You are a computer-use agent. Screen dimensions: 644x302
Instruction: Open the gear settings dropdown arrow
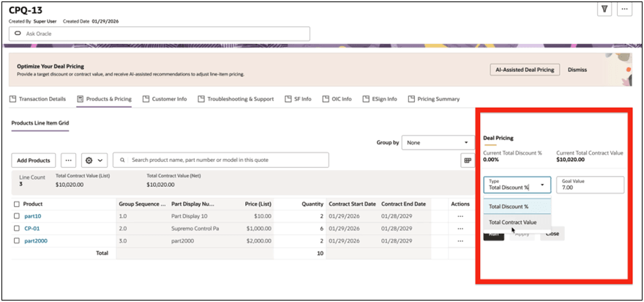[100, 161]
